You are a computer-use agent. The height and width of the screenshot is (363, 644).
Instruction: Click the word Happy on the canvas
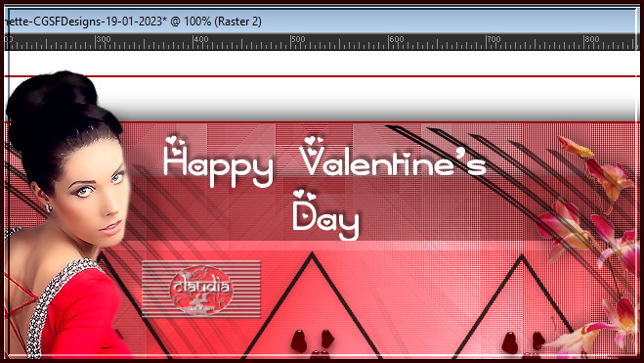(x=218, y=166)
